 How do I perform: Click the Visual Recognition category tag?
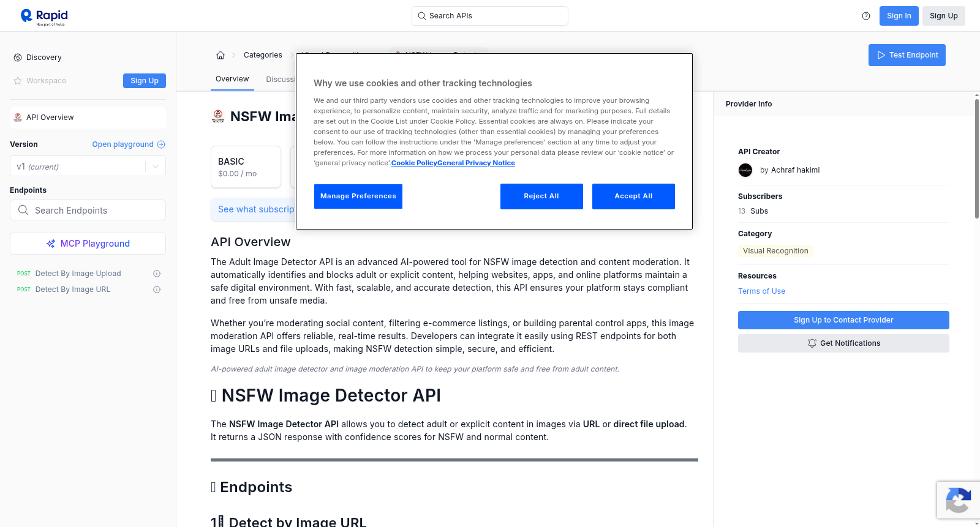775,251
